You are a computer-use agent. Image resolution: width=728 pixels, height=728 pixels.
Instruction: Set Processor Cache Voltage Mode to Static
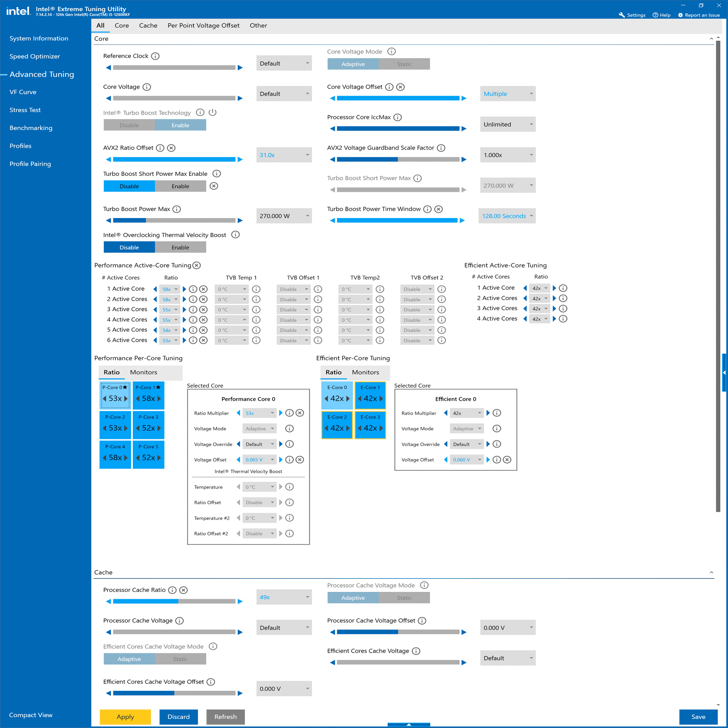(404, 598)
